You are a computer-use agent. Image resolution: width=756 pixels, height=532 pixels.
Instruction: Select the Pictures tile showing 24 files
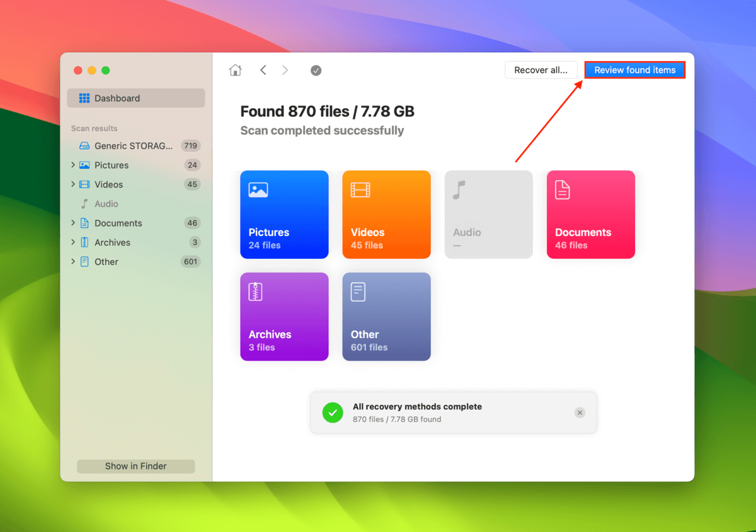pos(284,214)
